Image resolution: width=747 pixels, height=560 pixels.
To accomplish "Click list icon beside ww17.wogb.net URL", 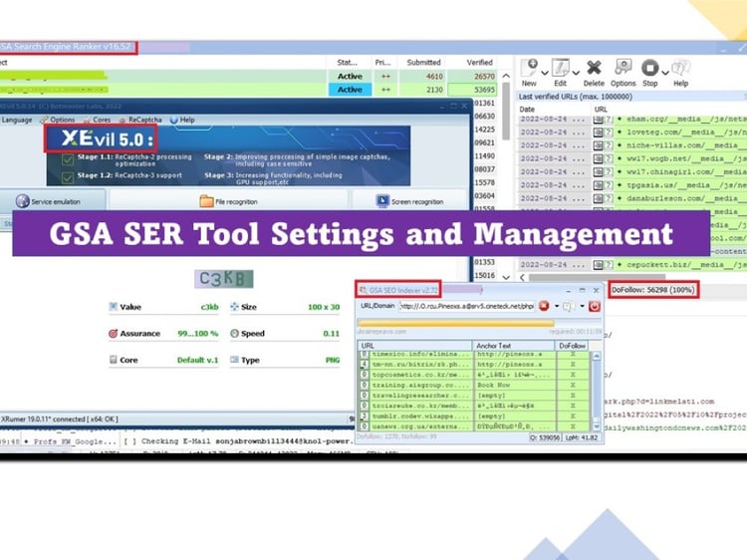I will click(x=598, y=158).
